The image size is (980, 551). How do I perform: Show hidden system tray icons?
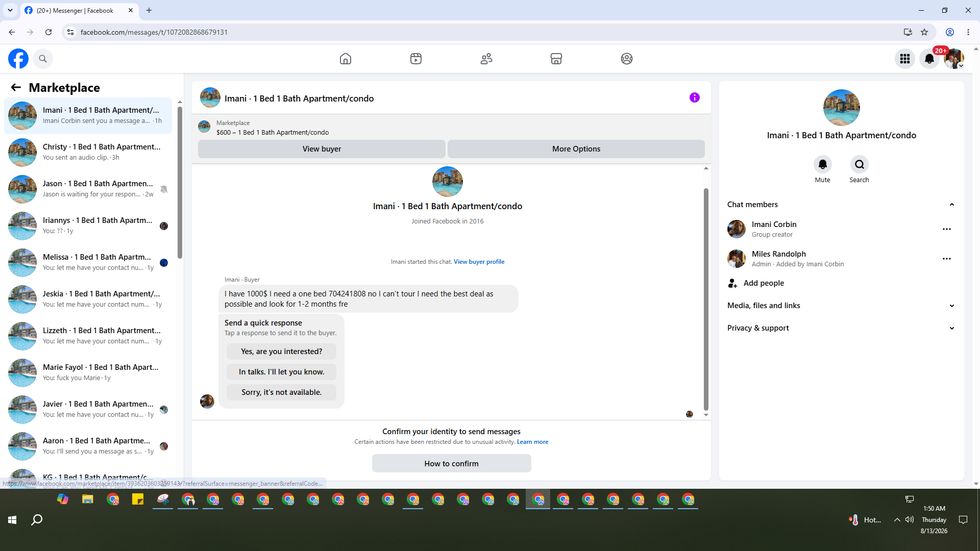tap(897, 520)
